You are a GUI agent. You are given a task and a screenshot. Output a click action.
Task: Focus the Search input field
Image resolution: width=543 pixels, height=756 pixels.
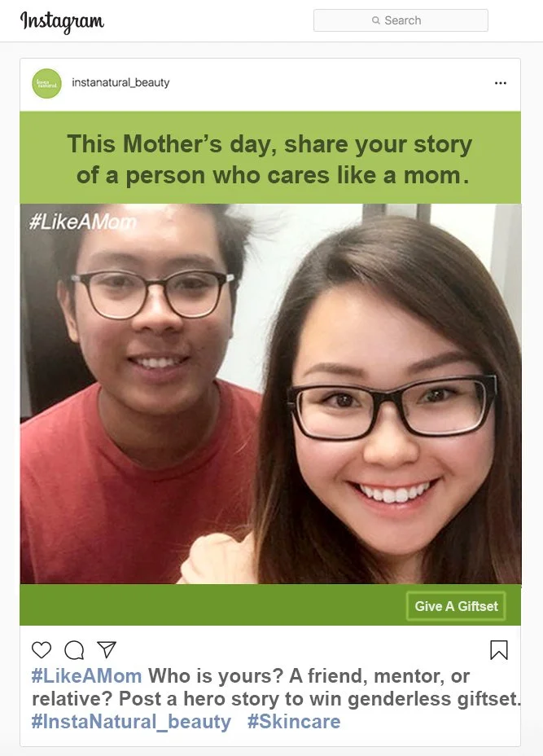[401, 20]
